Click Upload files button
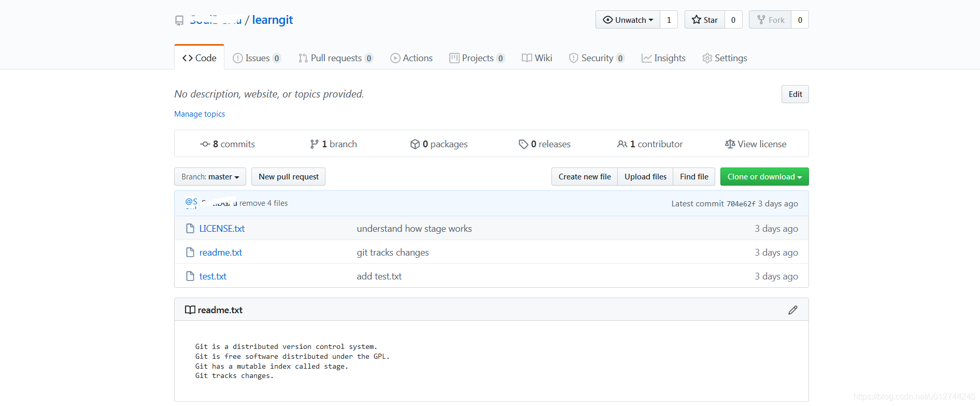This screenshot has height=406, width=980. pyautogui.click(x=645, y=177)
